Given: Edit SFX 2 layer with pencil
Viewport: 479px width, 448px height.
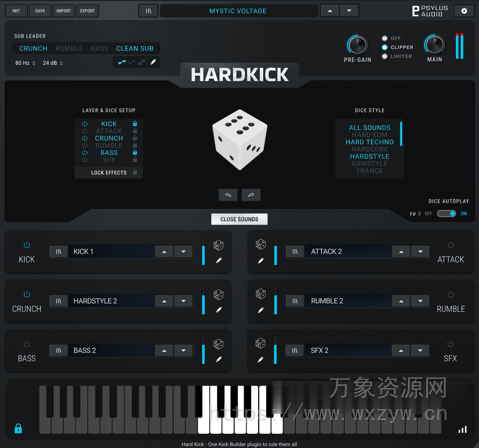Looking at the screenshot, I should [261, 359].
